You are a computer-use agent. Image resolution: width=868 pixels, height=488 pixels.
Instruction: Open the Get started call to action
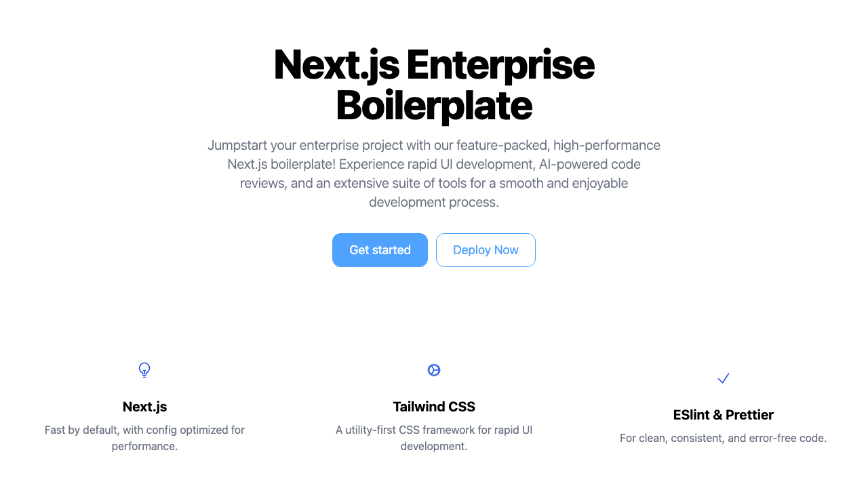pos(380,250)
